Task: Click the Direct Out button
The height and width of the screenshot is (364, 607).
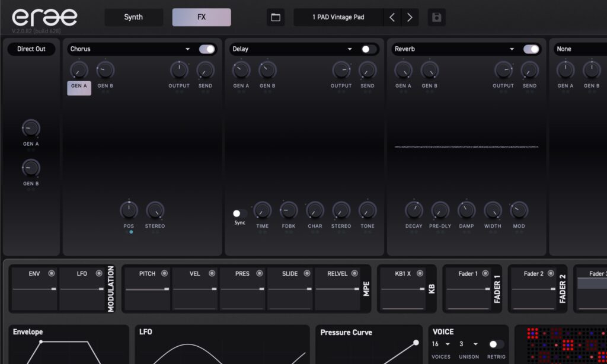Action: coord(31,49)
